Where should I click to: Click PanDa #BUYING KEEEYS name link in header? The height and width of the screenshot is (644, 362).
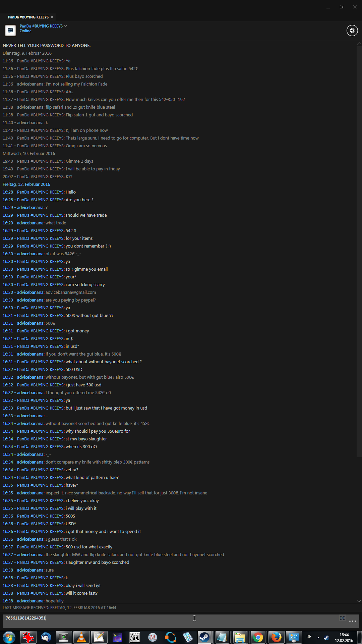pyautogui.click(x=41, y=26)
